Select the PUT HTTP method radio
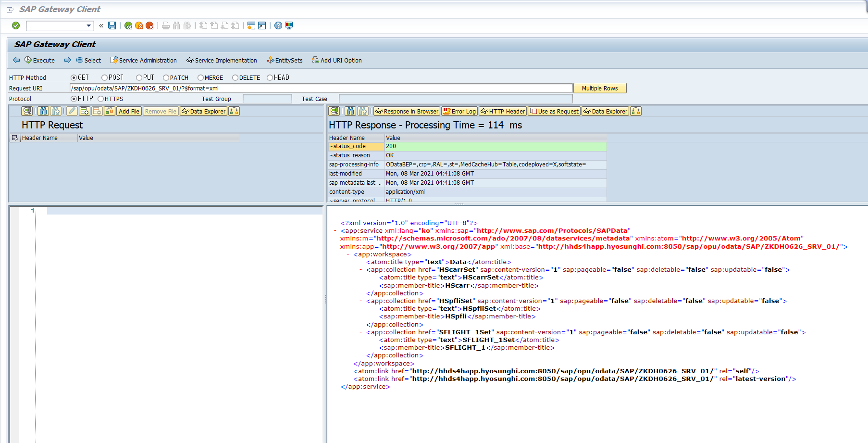Screen dimensions: 868x443 click(139, 77)
